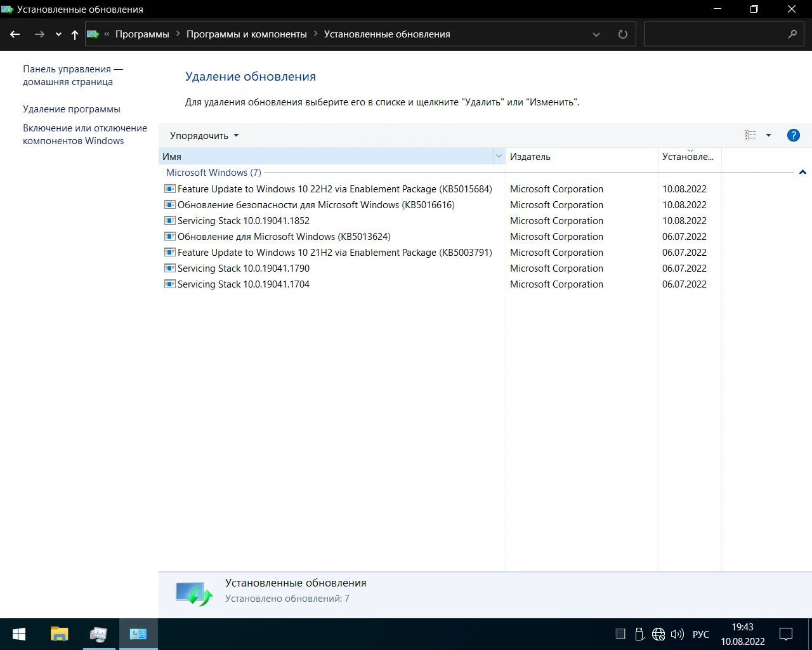The image size is (812, 650).
Task: Click Microsoft Windows (7) group label
Action: tap(214, 173)
